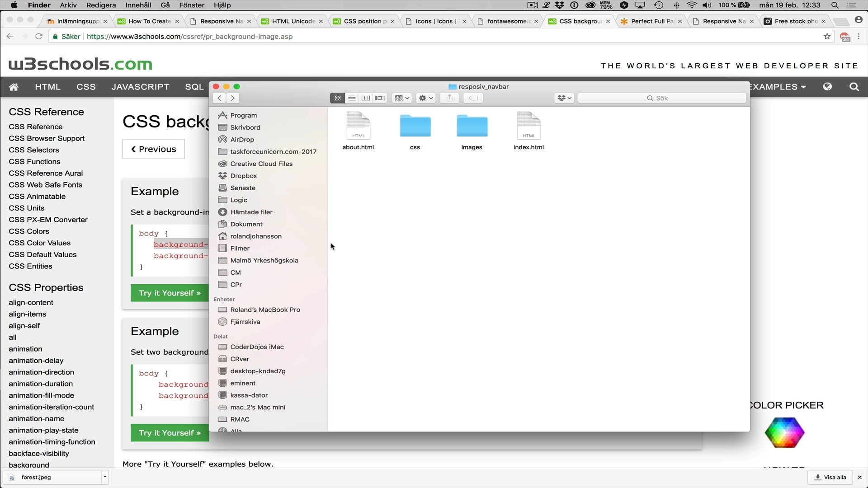Open JAVASCRIPT menu on w3schools navbar
The image size is (868, 488).
tap(141, 87)
